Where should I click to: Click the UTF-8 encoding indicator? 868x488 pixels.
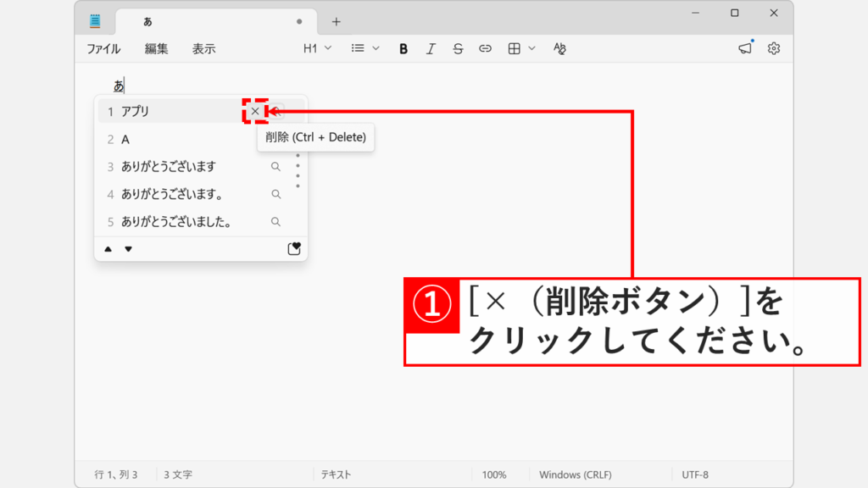[x=695, y=474]
